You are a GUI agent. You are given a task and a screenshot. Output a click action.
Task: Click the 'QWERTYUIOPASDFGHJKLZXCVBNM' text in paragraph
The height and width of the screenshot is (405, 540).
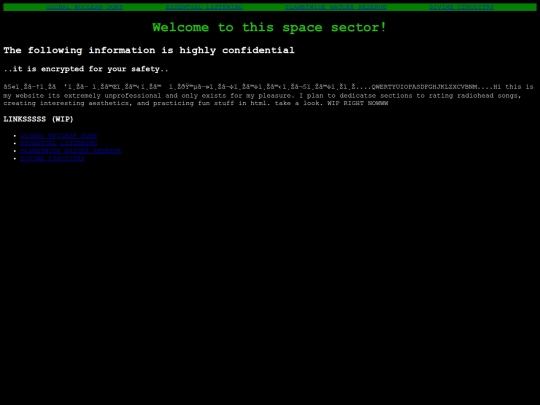tap(424, 87)
